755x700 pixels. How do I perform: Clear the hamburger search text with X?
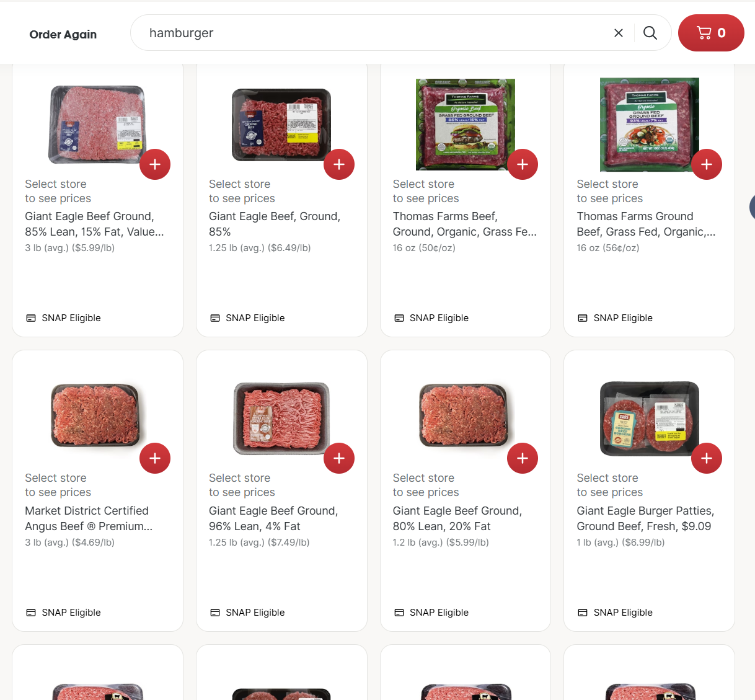point(618,33)
